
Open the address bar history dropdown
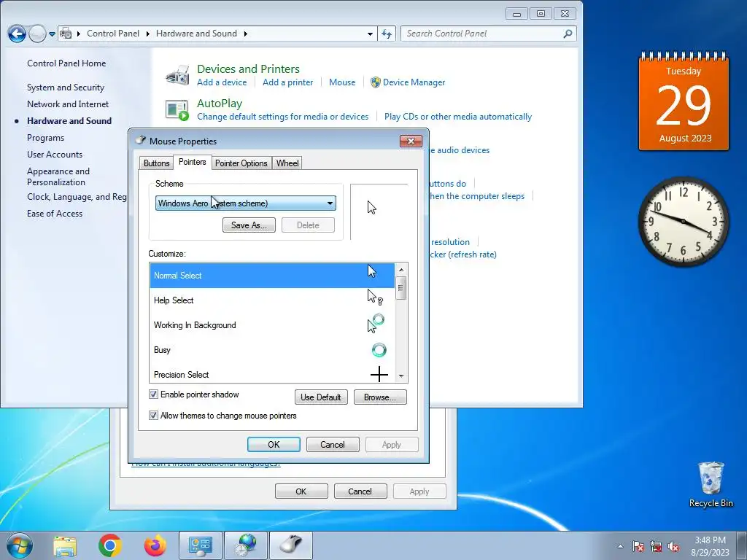pos(370,34)
